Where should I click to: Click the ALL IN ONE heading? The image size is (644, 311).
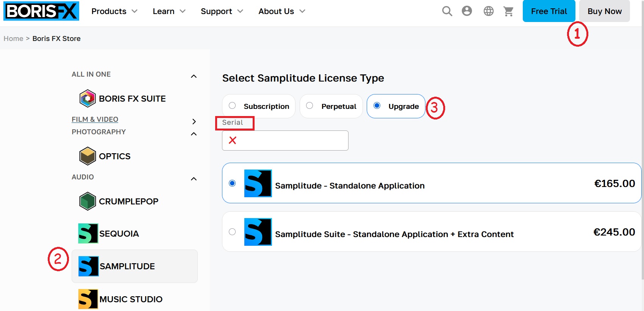coord(91,74)
